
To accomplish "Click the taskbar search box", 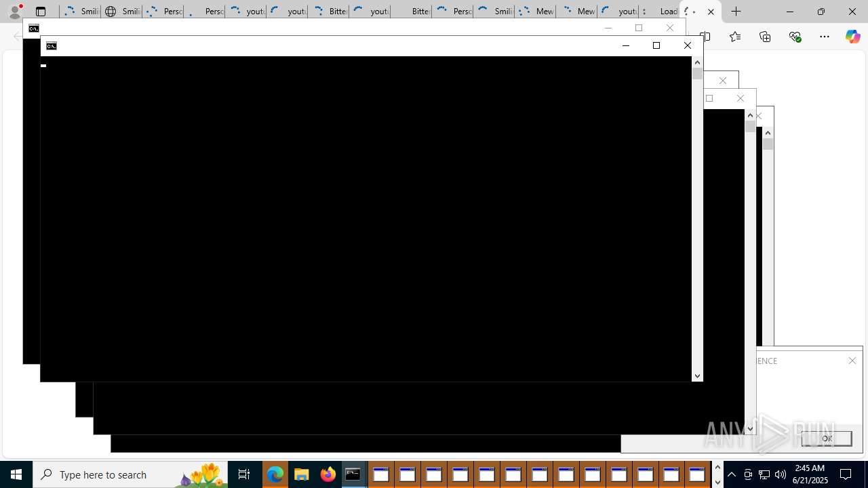I will point(130,474).
